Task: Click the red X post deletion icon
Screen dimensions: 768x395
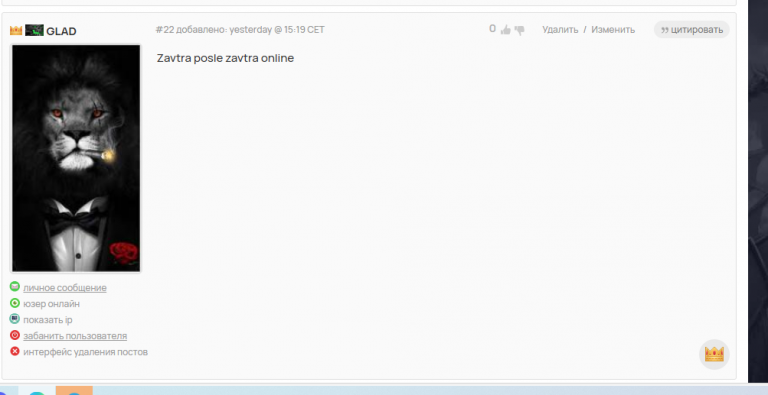Action: 15,351
